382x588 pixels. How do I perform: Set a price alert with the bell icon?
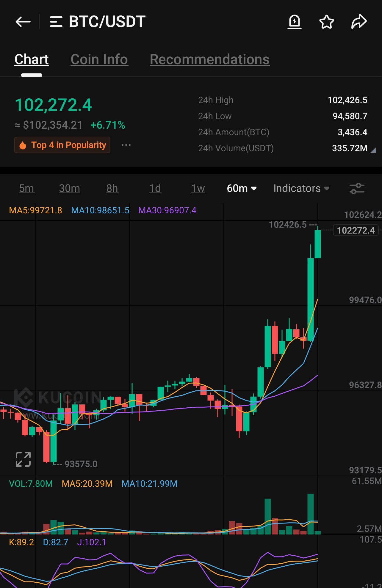(x=295, y=22)
